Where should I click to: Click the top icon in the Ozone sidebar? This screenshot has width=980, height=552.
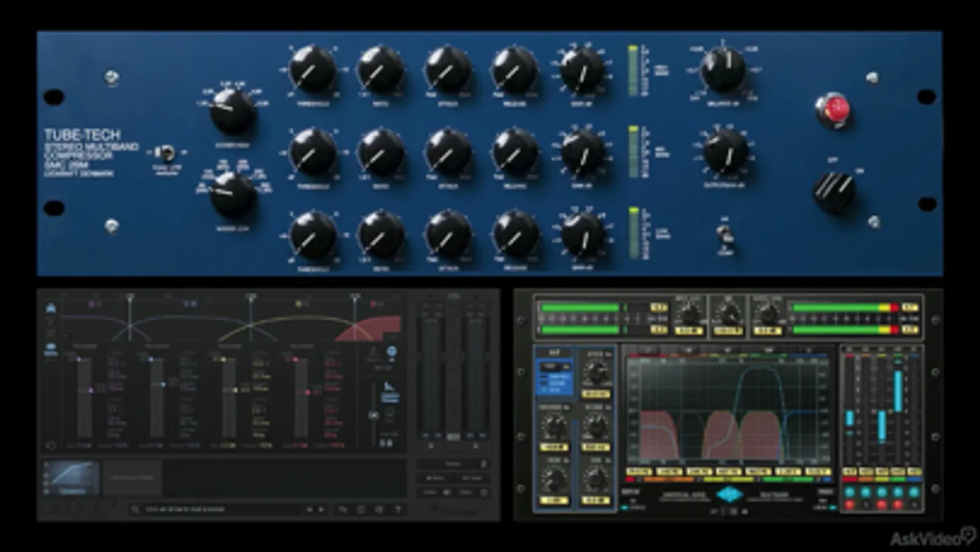coord(50,308)
